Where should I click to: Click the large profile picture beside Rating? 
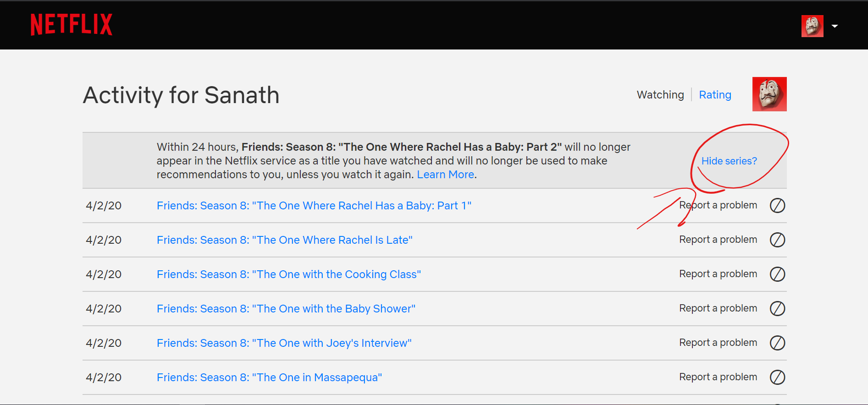coord(769,94)
